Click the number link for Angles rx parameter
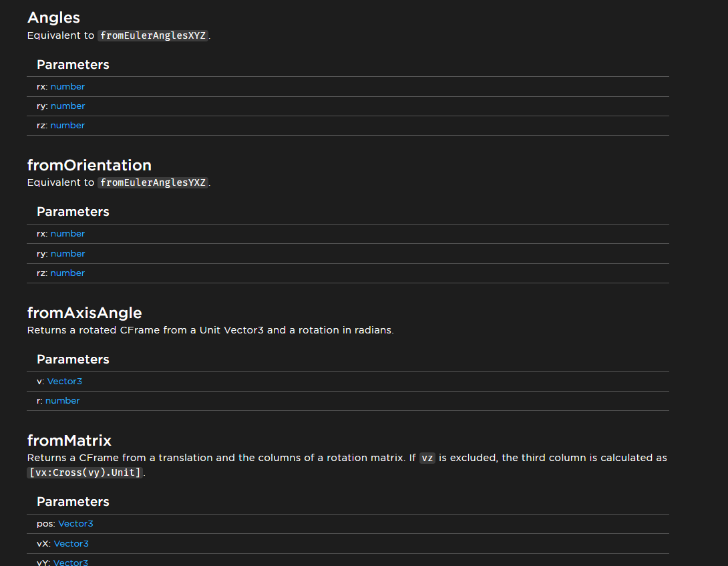The image size is (728, 566). [x=67, y=87]
